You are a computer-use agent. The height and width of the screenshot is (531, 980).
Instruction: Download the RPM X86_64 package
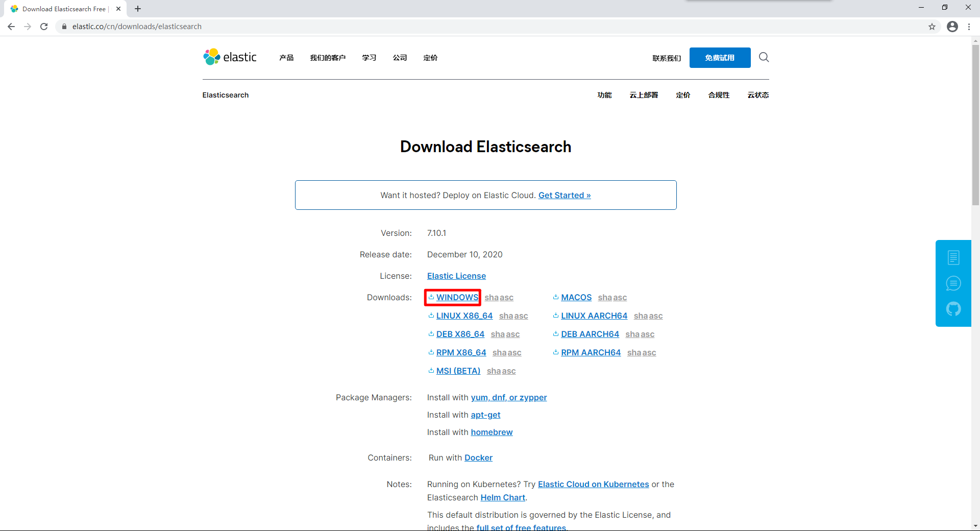pos(461,352)
